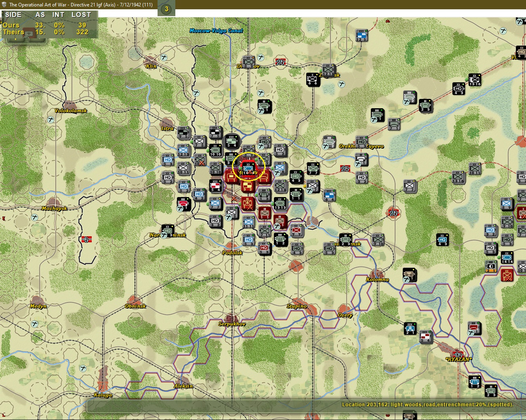Image resolution: width=526 pixels, height=420 pixels.
Task: Select the black XX 14 14 armored division
Action: [507, 258]
